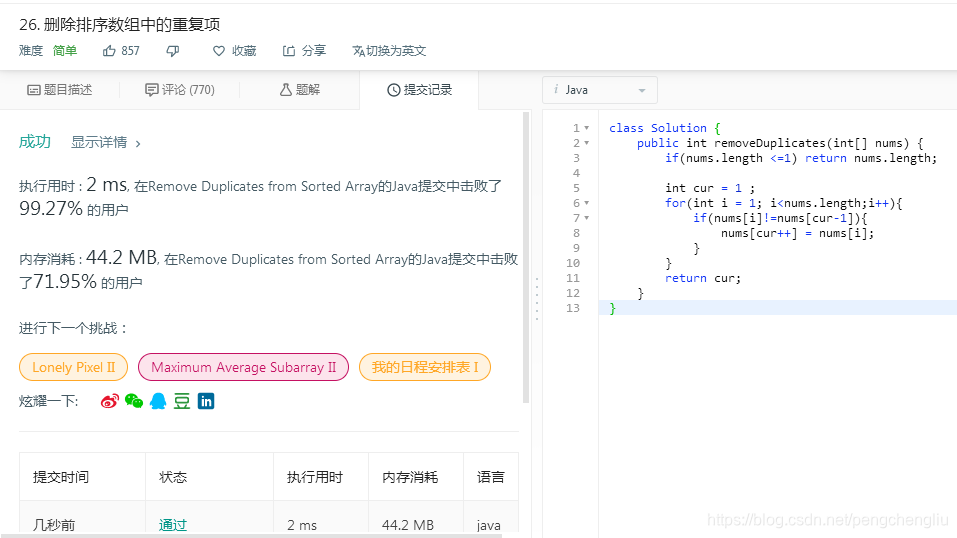Screen dimensions: 957x538
Task: Click the 状态 column header
Action: tap(173, 477)
